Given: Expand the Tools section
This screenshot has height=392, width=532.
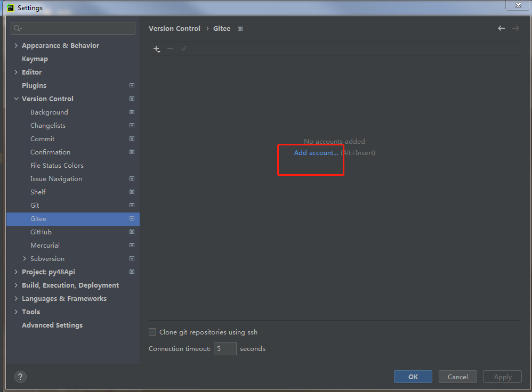Looking at the screenshot, I should pyautogui.click(x=16, y=312).
